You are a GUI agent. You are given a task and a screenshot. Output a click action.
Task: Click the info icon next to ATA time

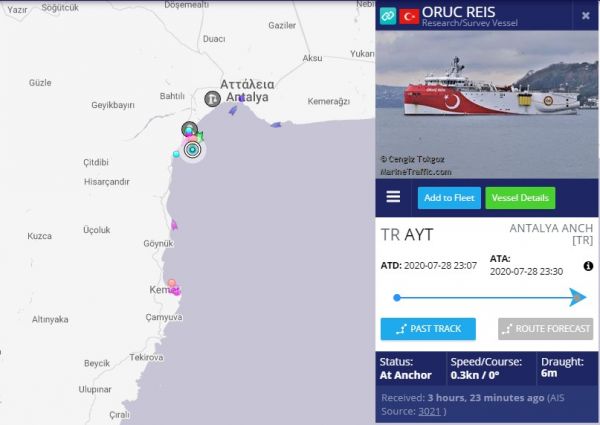pyautogui.click(x=588, y=266)
